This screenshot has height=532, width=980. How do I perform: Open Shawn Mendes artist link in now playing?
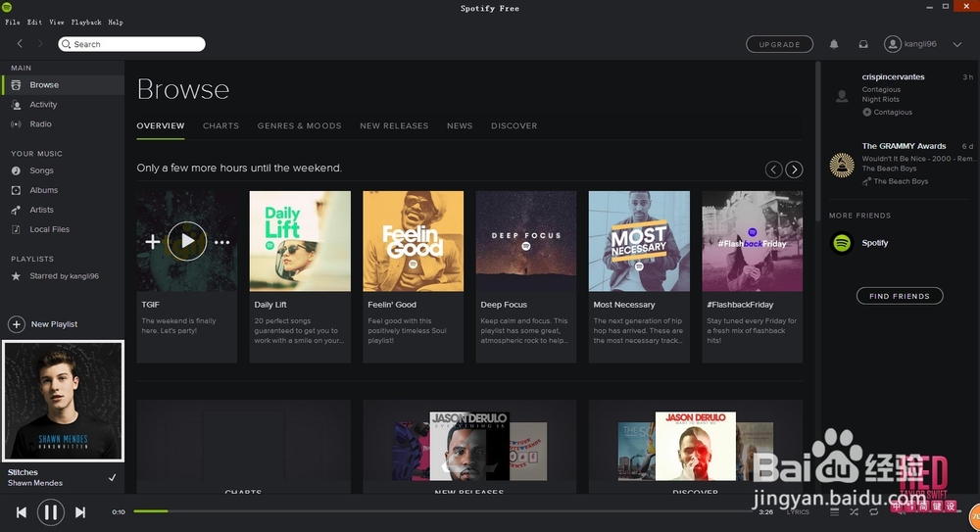(35, 483)
